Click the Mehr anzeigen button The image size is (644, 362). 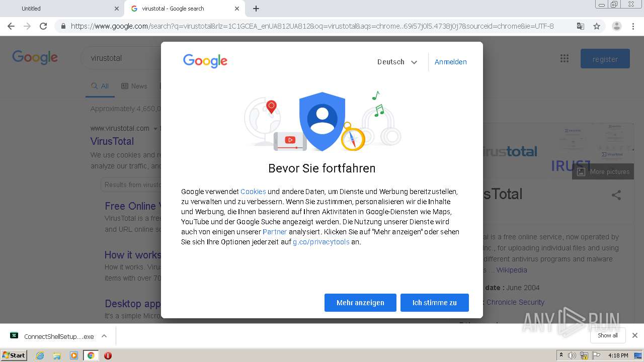click(360, 303)
